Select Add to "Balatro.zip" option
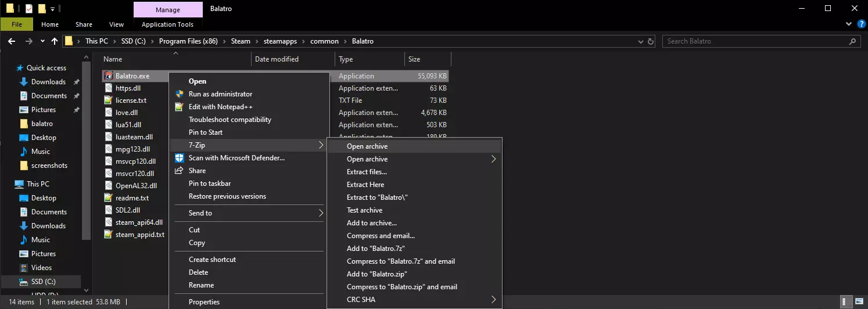This screenshot has height=309, width=868. coord(376,274)
